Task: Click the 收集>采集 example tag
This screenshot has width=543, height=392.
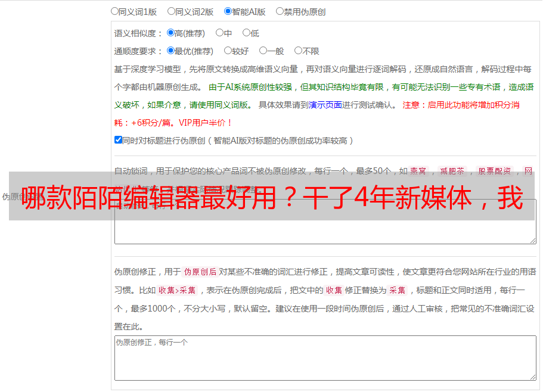Action: 177,290
